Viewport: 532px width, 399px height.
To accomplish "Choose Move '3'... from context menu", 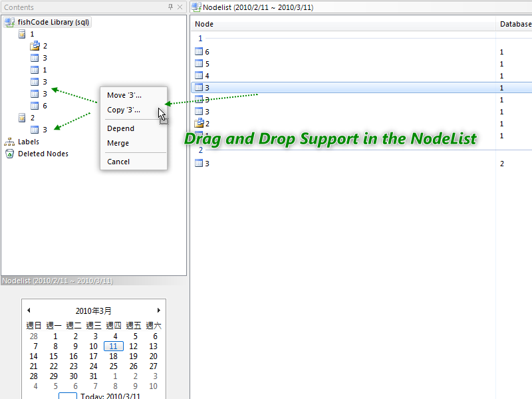I will tap(124, 95).
